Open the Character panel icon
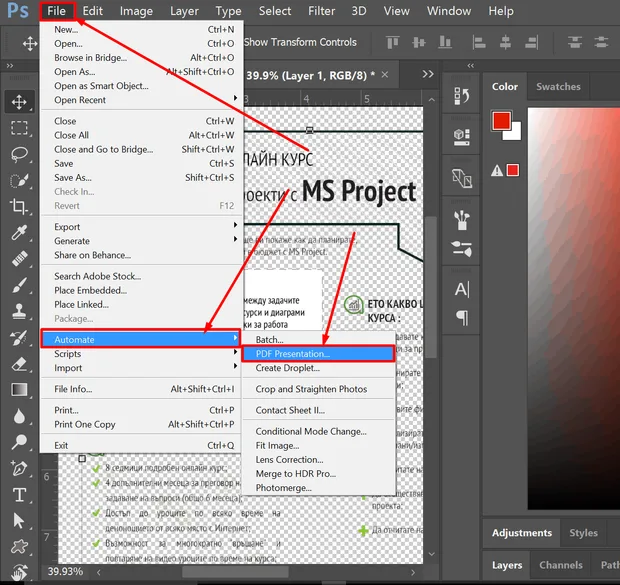620x585 pixels. tap(462, 289)
